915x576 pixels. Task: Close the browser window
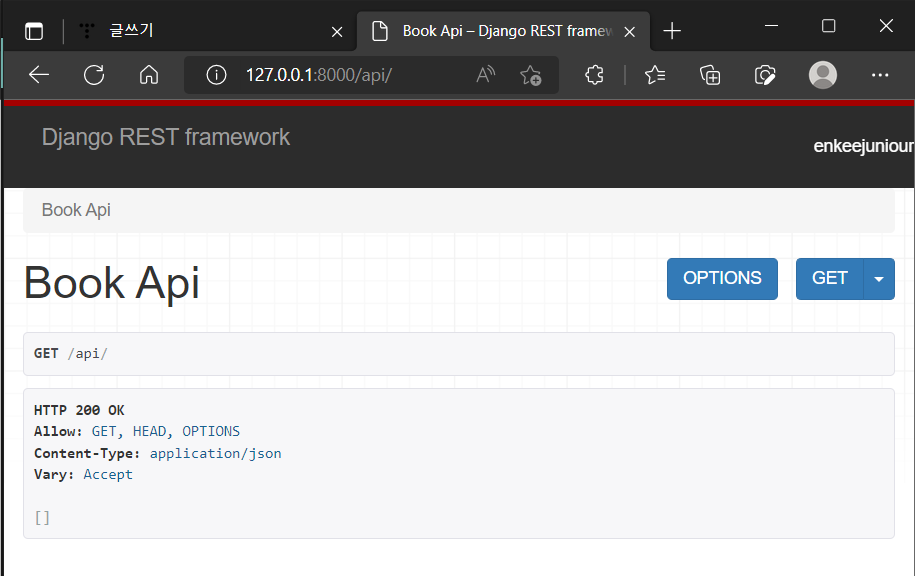[x=886, y=26]
